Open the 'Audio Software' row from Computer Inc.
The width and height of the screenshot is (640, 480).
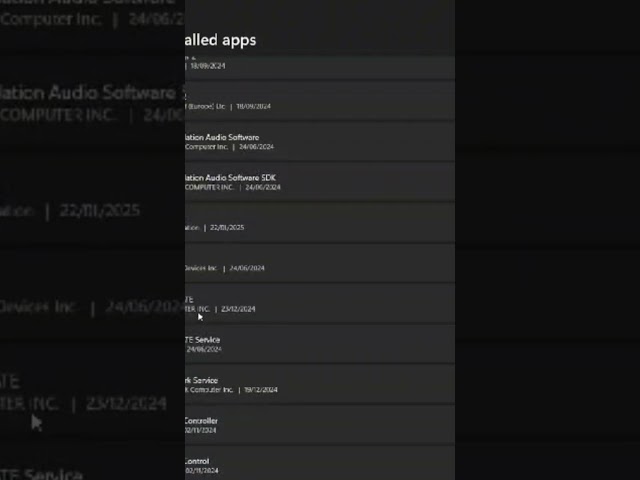[x=320, y=141]
